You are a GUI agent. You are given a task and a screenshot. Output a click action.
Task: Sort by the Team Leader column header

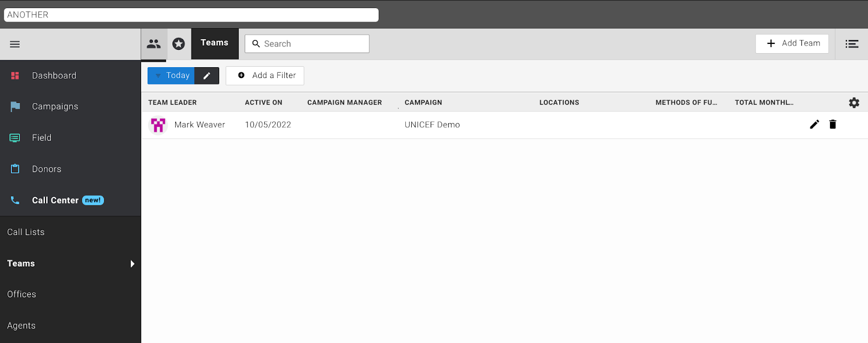(x=173, y=102)
